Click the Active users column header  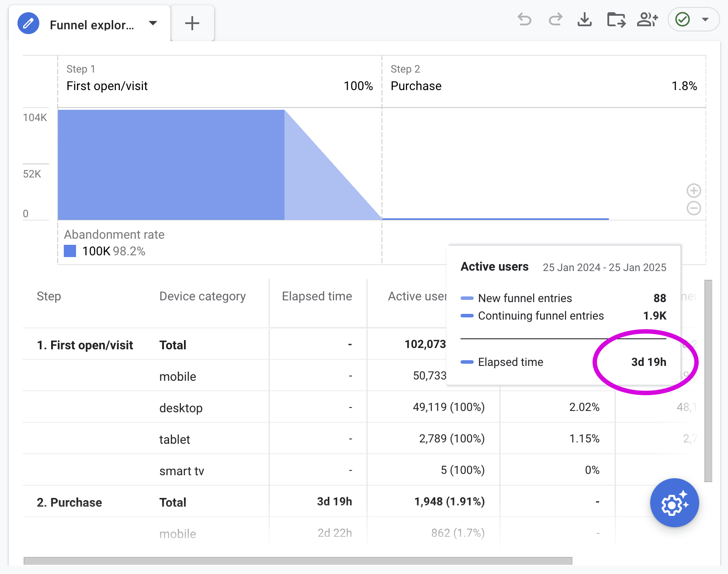(x=417, y=296)
